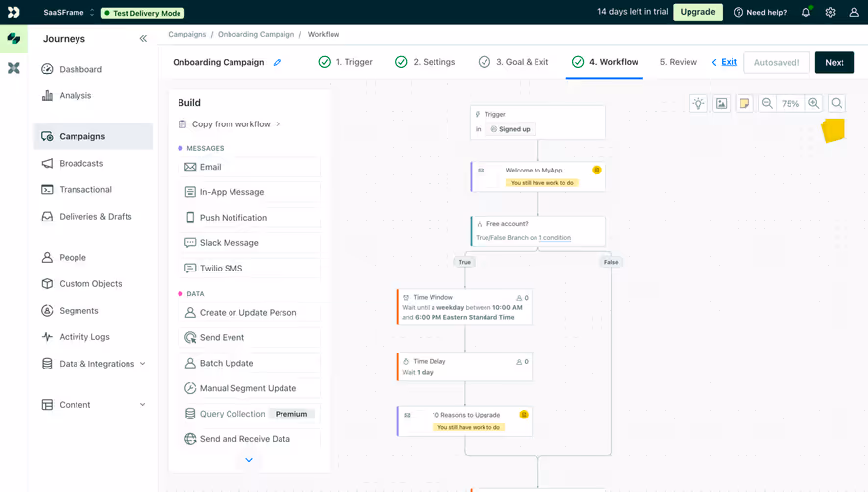This screenshot has height=492, width=868.
Task: Open Custom Objects in sidebar
Action: [93, 284]
